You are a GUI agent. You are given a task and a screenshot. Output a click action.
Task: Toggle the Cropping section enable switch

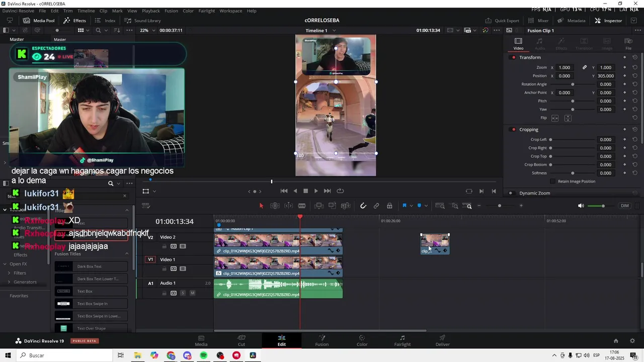[x=513, y=130]
